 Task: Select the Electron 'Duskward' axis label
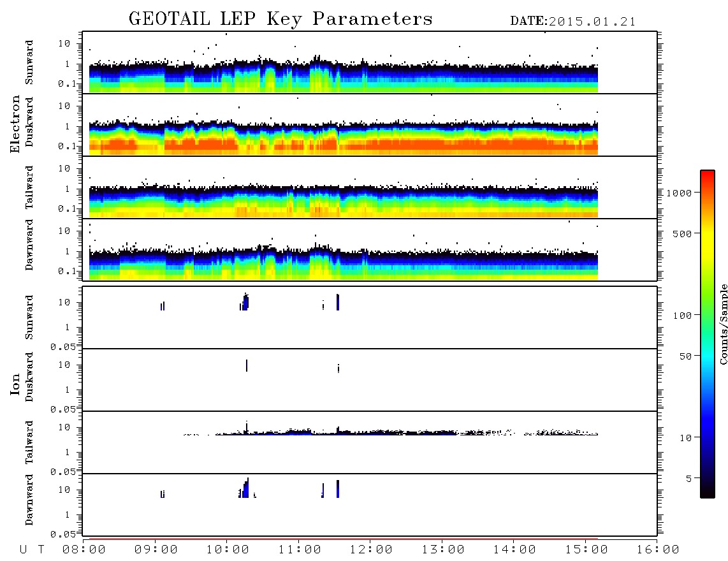pyautogui.click(x=29, y=122)
